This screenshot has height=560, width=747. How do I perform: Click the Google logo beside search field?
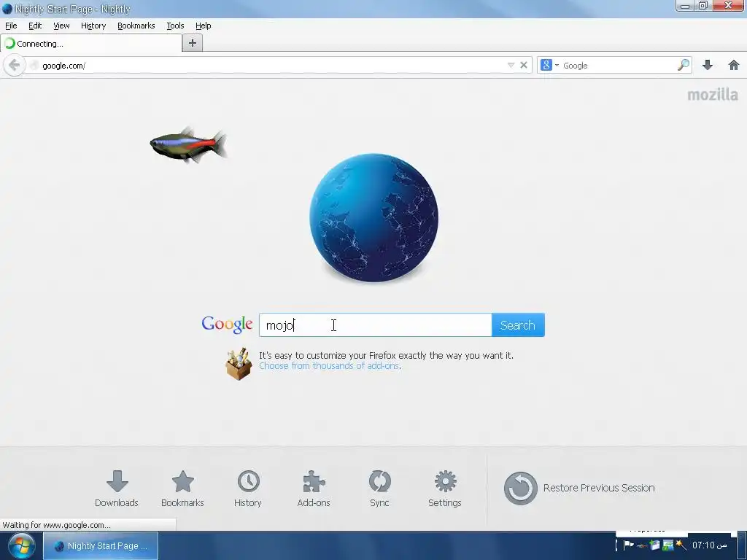point(228,324)
